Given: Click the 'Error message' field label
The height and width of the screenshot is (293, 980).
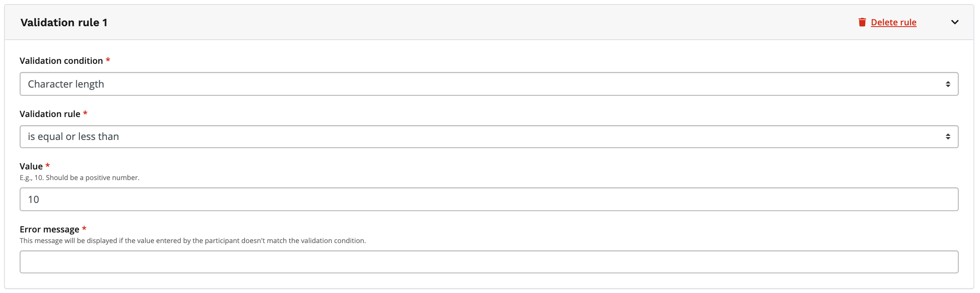Looking at the screenshot, I should [x=49, y=230].
